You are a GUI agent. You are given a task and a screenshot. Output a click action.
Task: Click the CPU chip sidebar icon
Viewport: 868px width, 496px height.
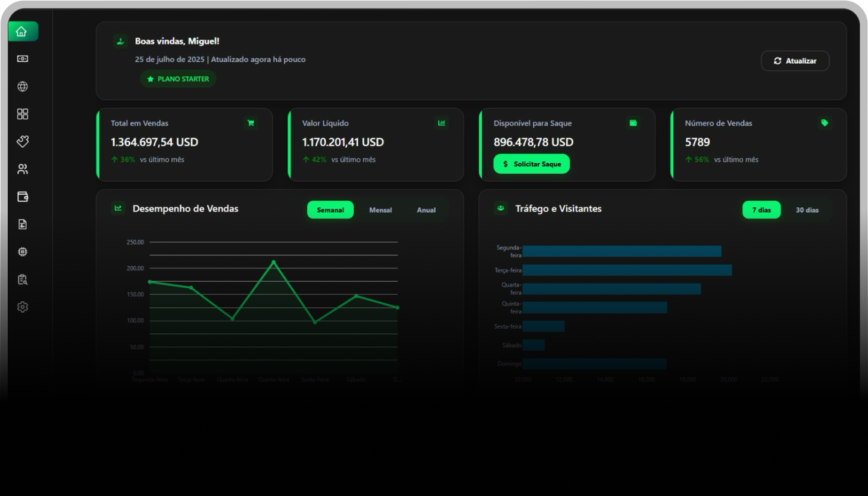click(x=23, y=252)
